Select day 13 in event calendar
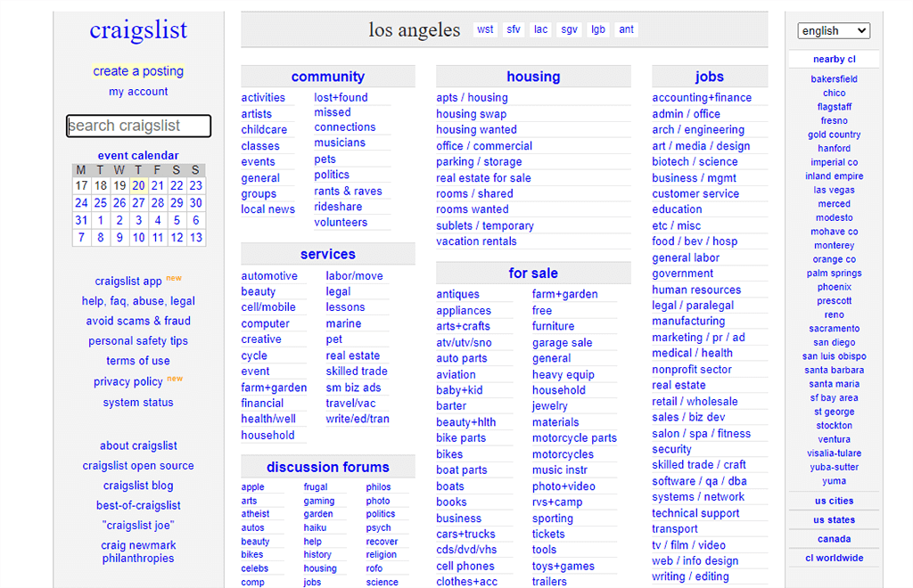 195,237
